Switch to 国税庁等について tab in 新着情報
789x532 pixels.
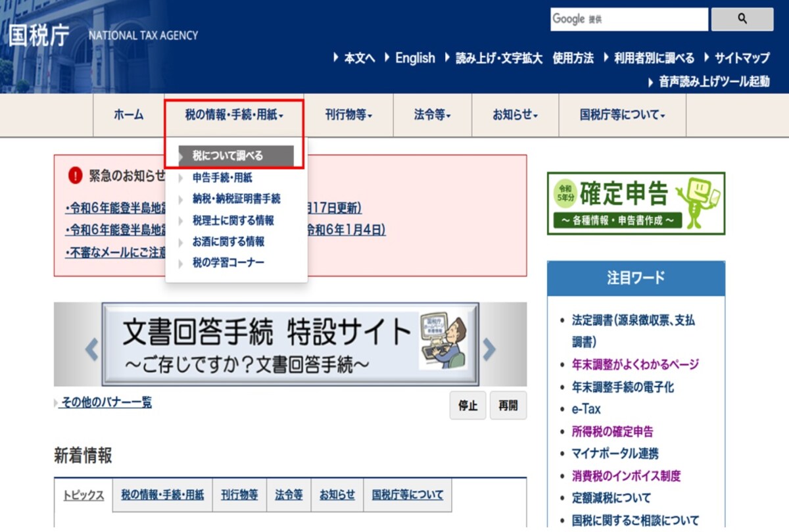(x=408, y=495)
